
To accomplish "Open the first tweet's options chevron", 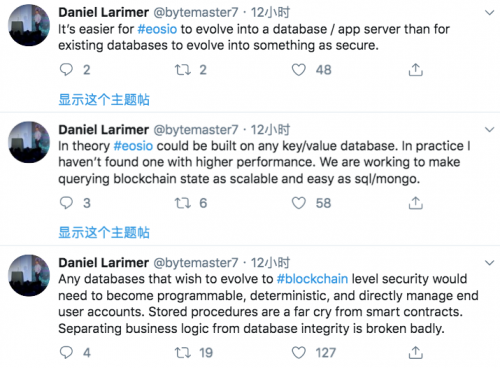I will (489, 13).
